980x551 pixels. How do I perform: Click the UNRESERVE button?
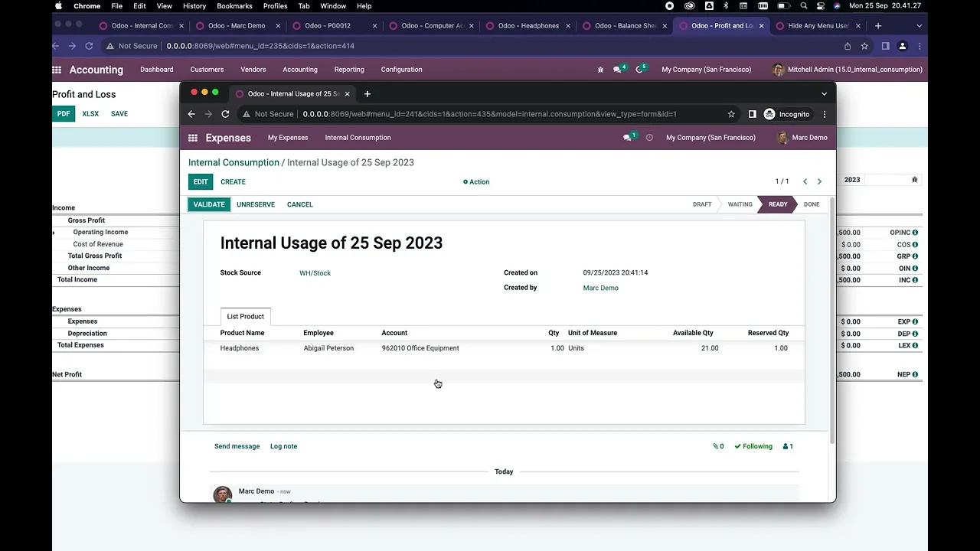pyautogui.click(x=256, y=205)
